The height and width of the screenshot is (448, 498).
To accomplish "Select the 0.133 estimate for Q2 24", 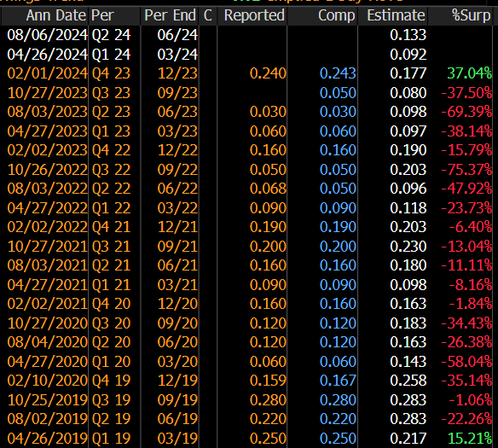I will [x=408, y=35].
